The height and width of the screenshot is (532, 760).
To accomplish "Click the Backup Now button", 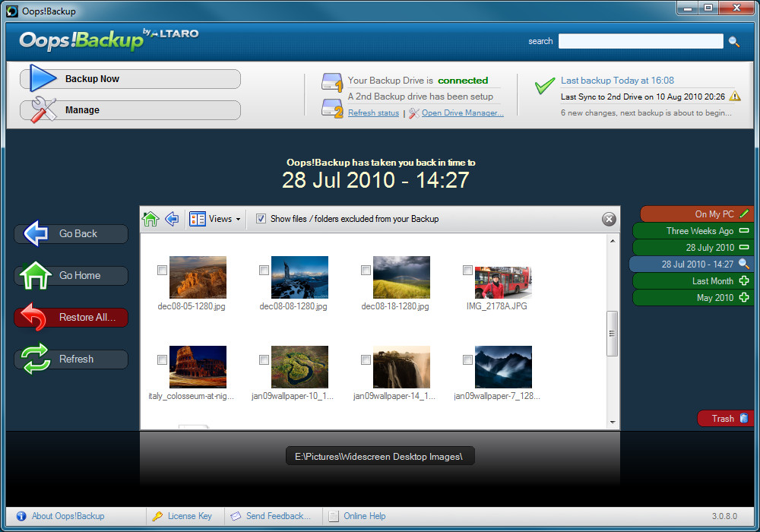I will coord(131,78).
